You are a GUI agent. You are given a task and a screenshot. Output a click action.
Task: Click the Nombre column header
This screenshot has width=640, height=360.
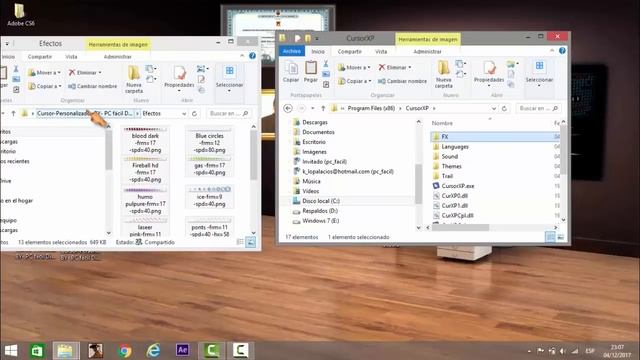442,123
